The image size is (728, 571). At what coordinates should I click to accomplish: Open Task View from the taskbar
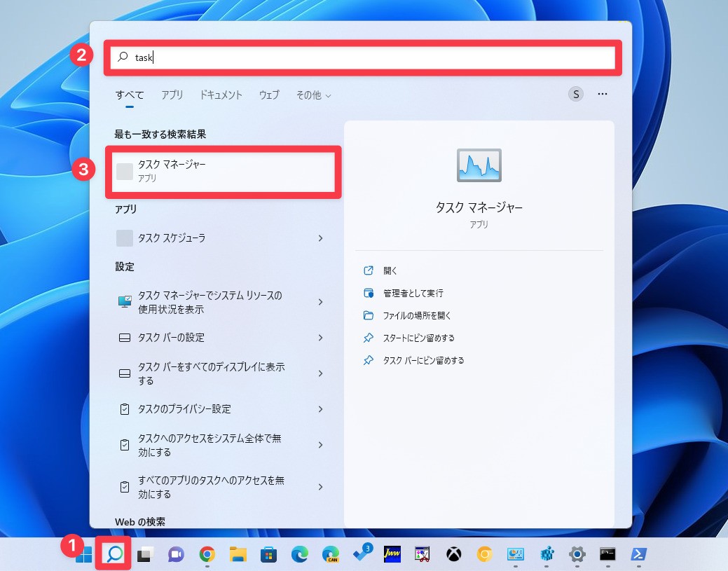145,553
